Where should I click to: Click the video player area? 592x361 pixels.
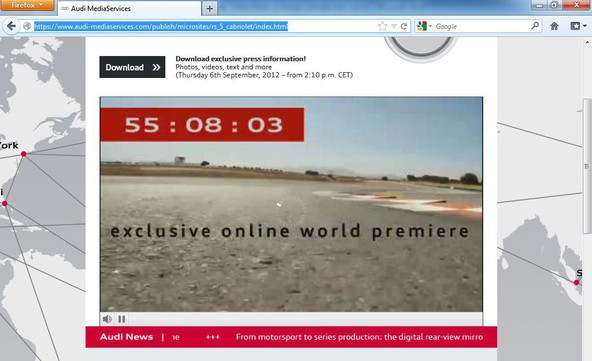pyautogui.click(x=291, y=204)
